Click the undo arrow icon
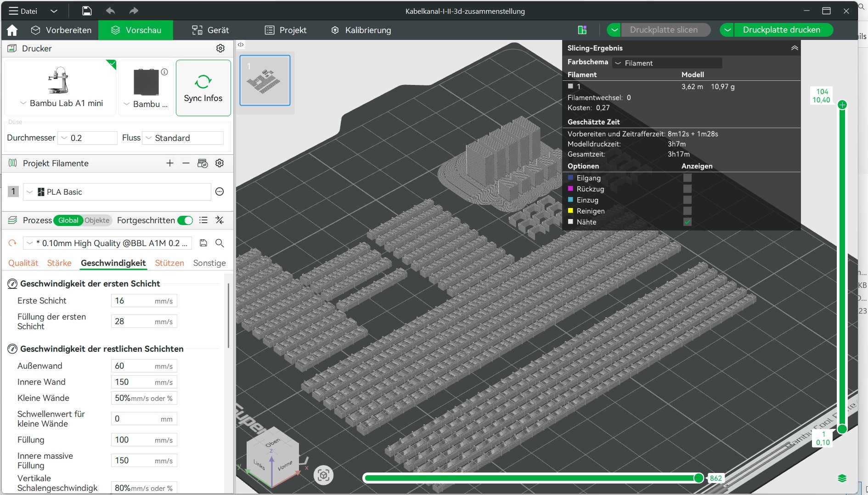This screenshot has height=495, width=868. coord(110,11)
